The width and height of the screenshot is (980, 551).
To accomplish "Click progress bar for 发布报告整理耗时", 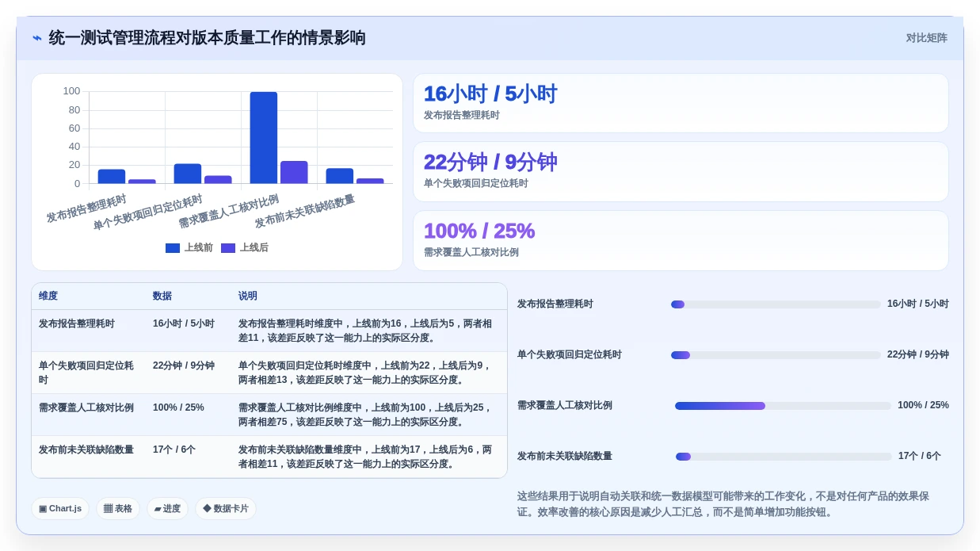I will [x=776, y=304].
